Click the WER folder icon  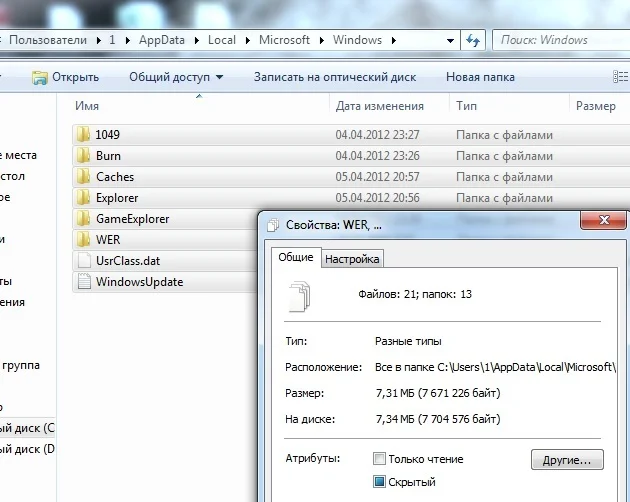[x=83, y=240]
